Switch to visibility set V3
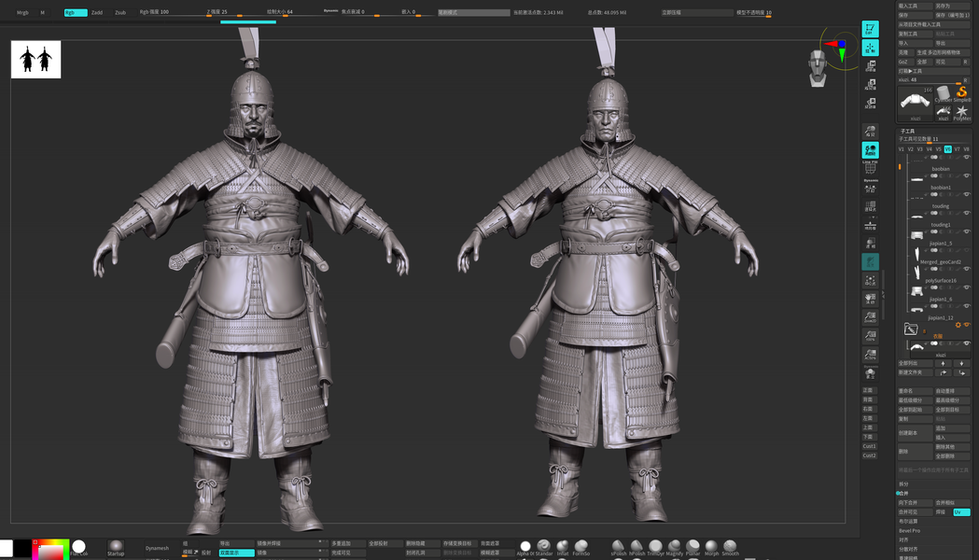 919,149
